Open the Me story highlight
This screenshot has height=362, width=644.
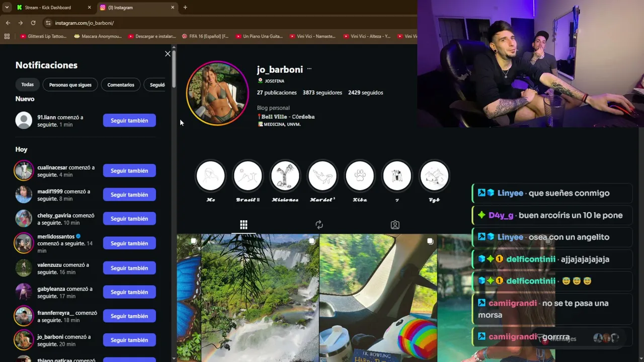tap(211, 176)
